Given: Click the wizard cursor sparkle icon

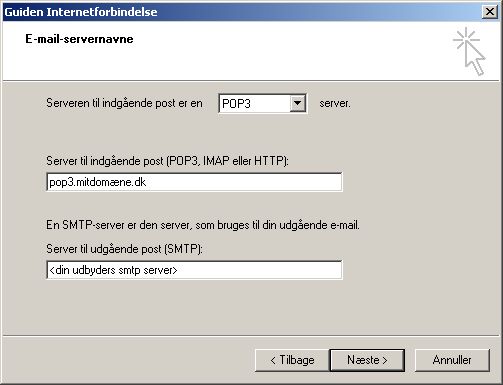Looking at the screenshot, I should [469, 52].
